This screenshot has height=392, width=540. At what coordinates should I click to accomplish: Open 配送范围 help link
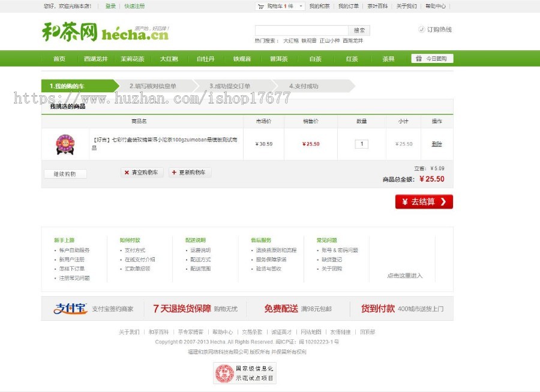[200, 269]
